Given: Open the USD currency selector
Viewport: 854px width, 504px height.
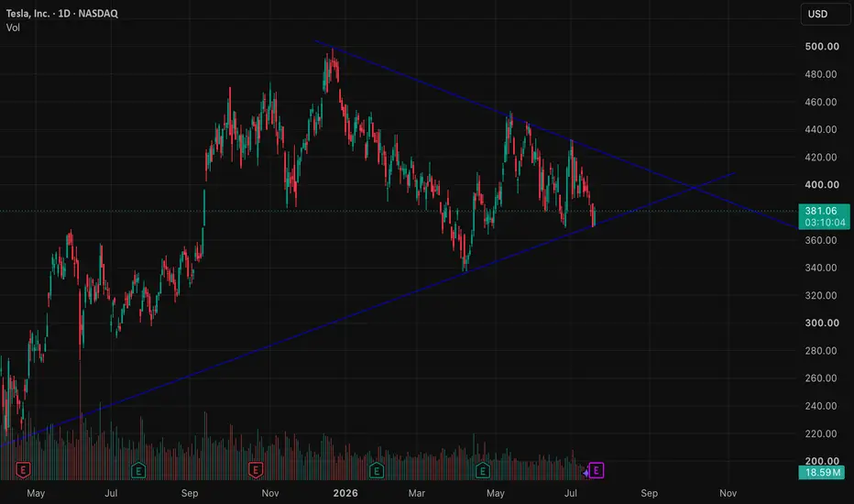Looking at the screenshot, I should 825,14.
